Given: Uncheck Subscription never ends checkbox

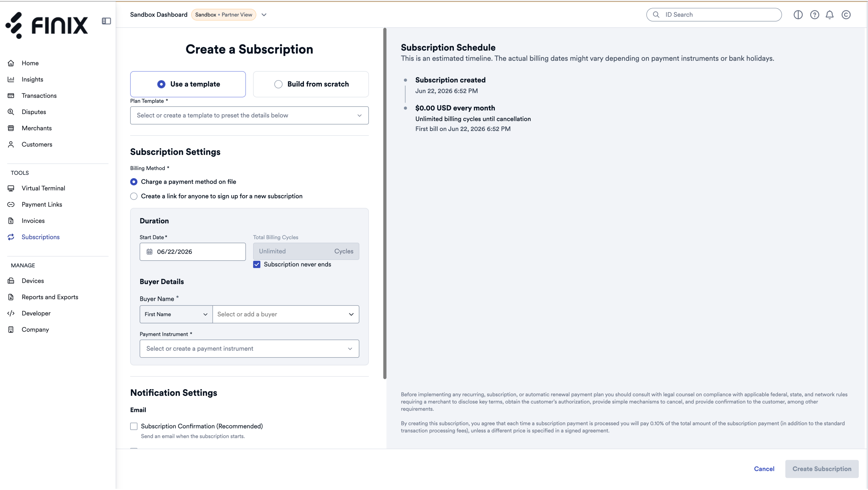Looking at the screenshot, I should point(257,265).
